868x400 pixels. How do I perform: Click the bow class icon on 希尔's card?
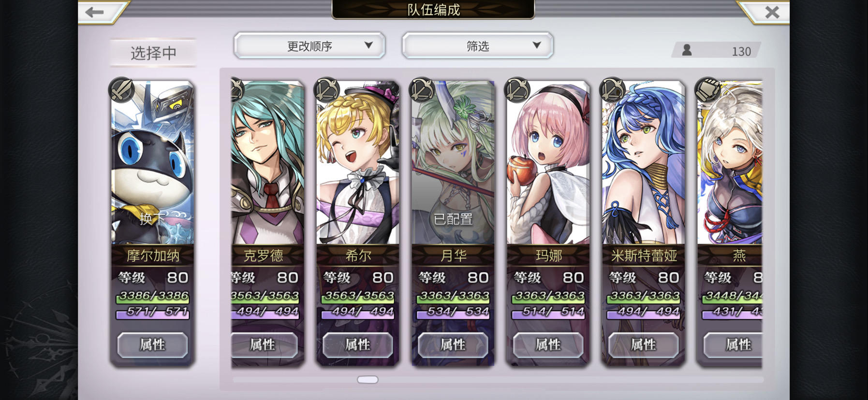[326, 90]
